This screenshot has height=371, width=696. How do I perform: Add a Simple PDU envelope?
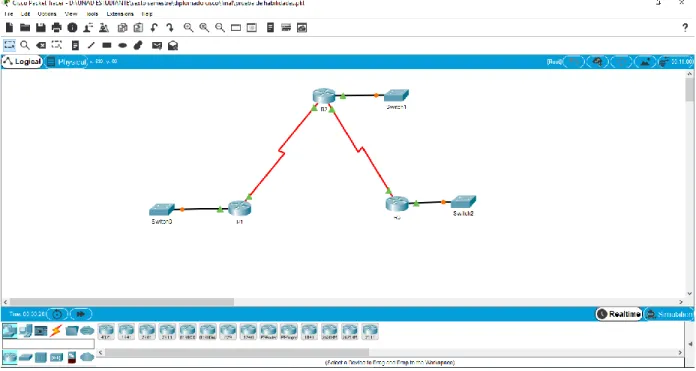tap(157, 45)
